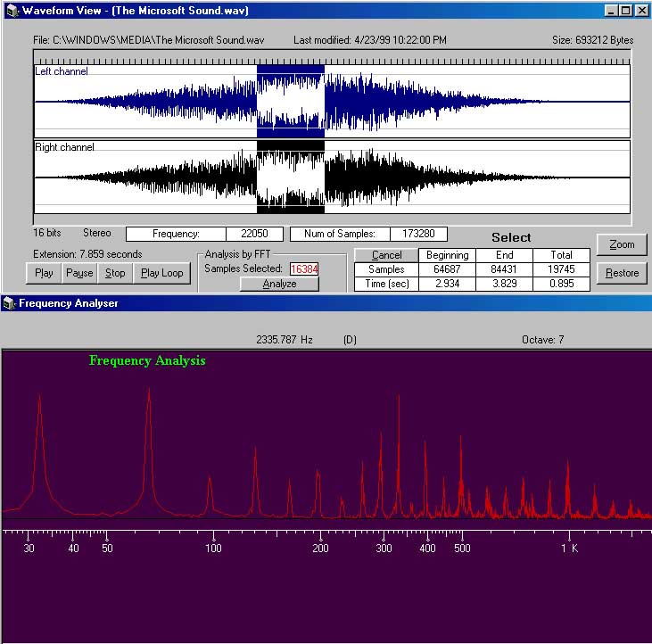The image size is (652, 644).
Task: Select the Num of Samples field
Action: tap(418, 234)
